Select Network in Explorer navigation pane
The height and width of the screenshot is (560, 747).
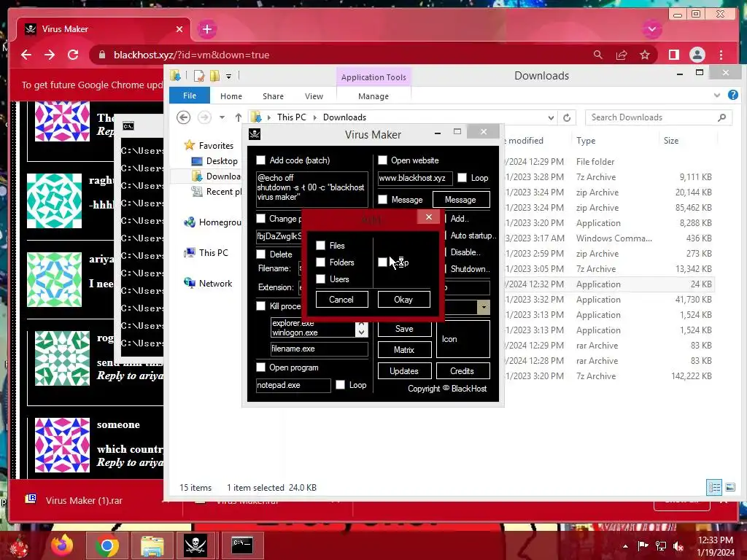[x=208, y=284]
